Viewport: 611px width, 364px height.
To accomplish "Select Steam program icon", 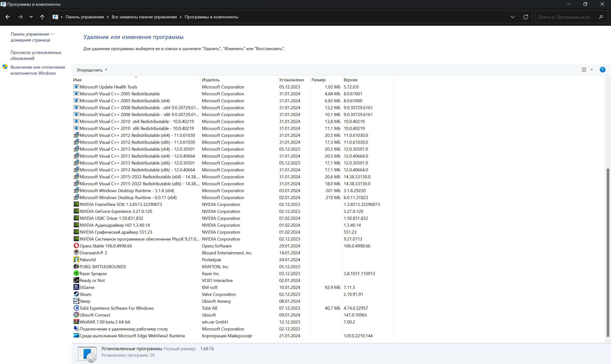I will pyautogui.click(x=76, y=294).
